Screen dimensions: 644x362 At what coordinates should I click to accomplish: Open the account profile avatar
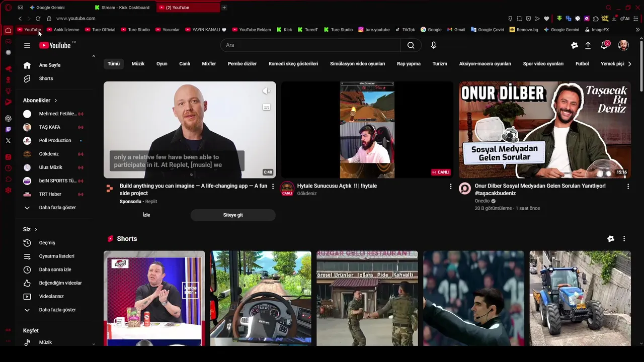pos(623,45)
